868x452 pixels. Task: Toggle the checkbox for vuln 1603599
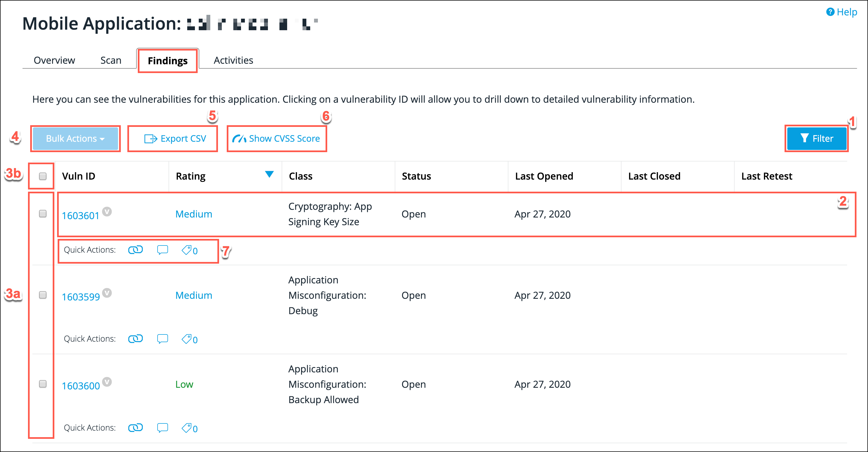[x=43, y=295]
